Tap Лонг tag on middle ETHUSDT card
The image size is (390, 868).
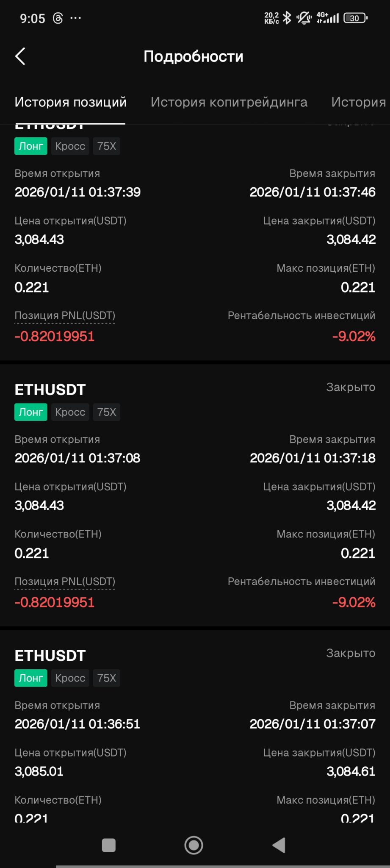click(x=31, y=412)
